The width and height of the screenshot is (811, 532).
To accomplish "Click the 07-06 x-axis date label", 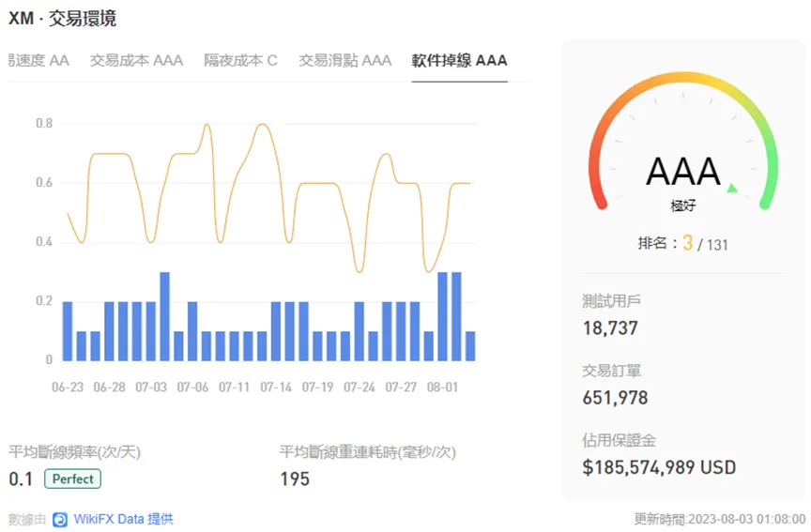I will point(192,388).
